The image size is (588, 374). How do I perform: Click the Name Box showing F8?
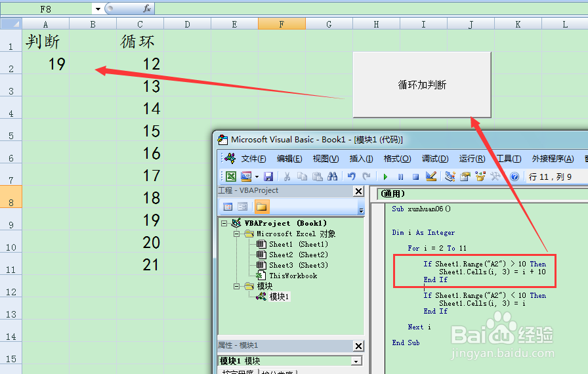click(x=46, y=9)
